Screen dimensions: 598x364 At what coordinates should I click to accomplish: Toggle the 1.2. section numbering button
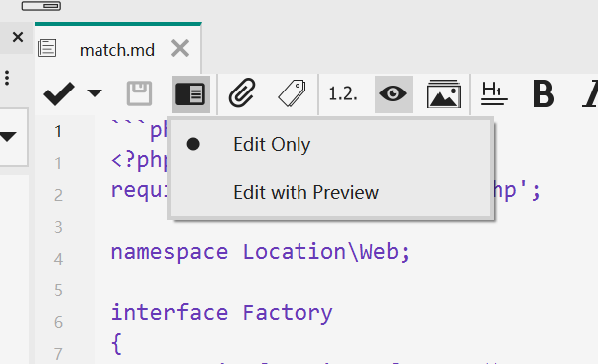tap(343, 93)
